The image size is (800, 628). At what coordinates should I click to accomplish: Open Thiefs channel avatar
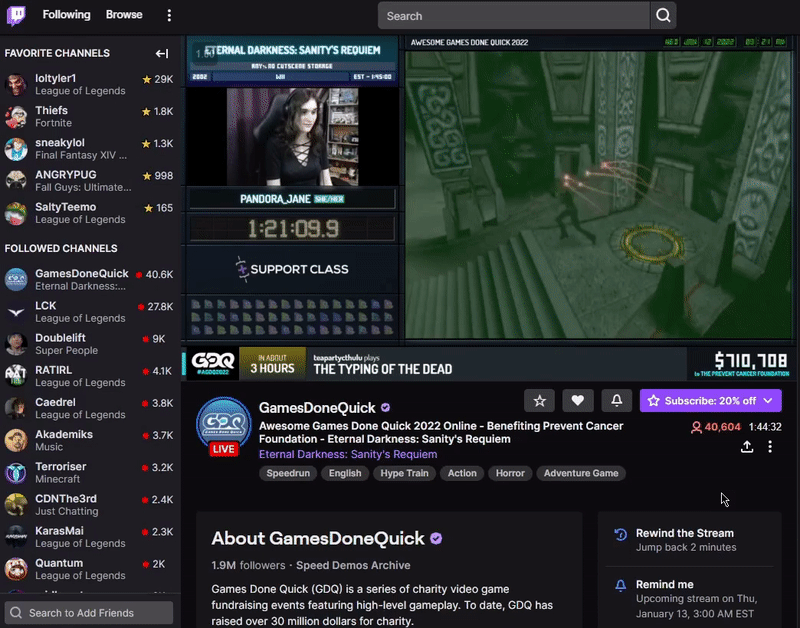[16, 117]
